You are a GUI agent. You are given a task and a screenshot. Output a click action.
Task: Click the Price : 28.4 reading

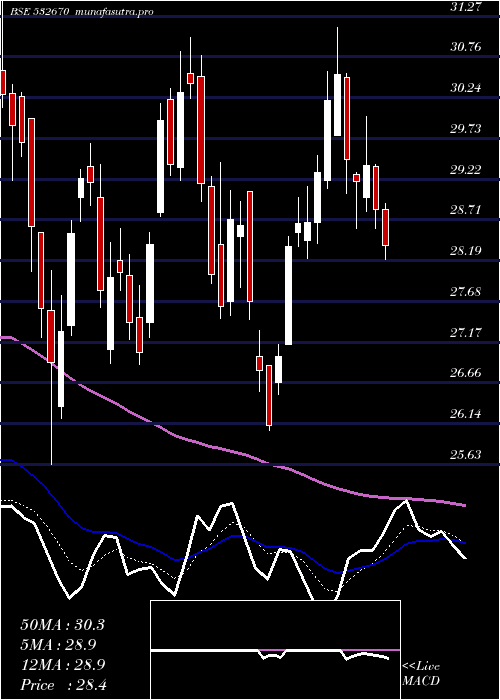point(63,685)
